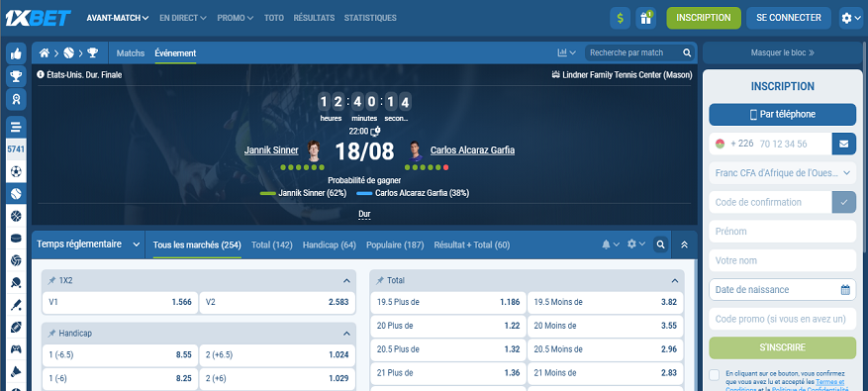Click the confirmation code checkmark button
This screenshot has height=391, width=868.
tap(843, 202)
